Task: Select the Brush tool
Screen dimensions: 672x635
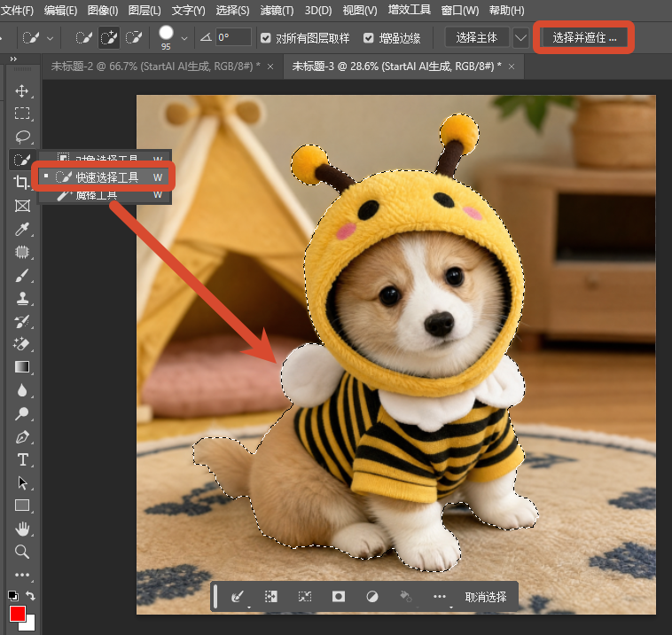Action: click(22, 275)
